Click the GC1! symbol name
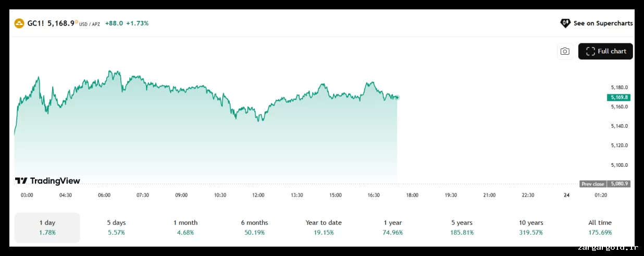 tap(36, 23)
